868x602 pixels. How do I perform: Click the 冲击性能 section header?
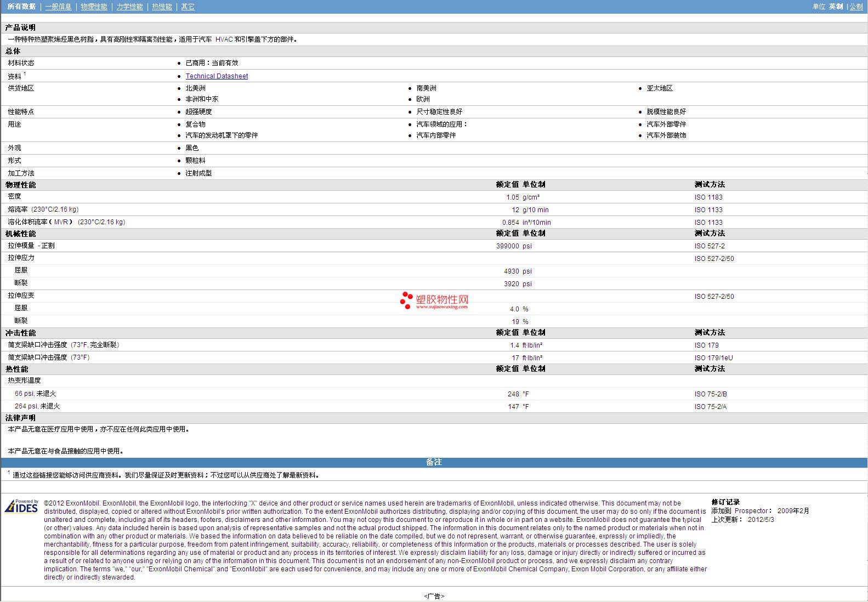[x=20, y=333]
